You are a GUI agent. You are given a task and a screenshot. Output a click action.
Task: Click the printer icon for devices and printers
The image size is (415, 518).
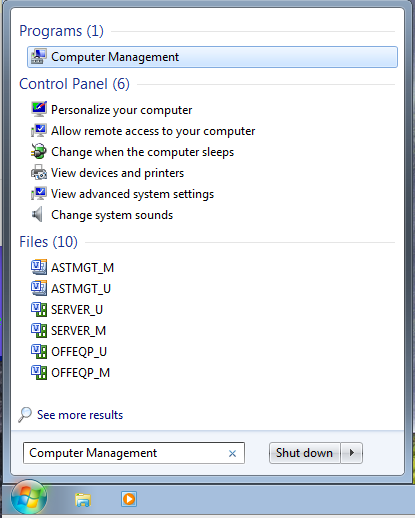click(x=39, y=173)
